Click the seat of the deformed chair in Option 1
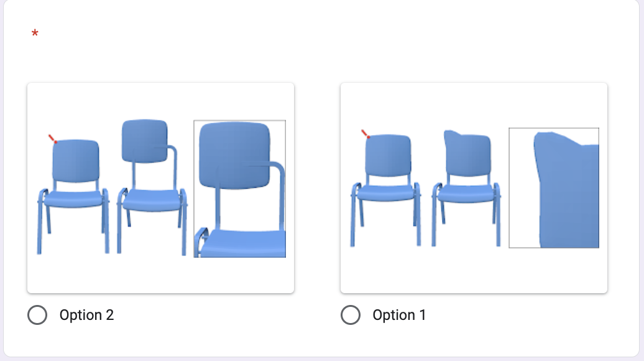644x361 pixels. tap(467, 194)
